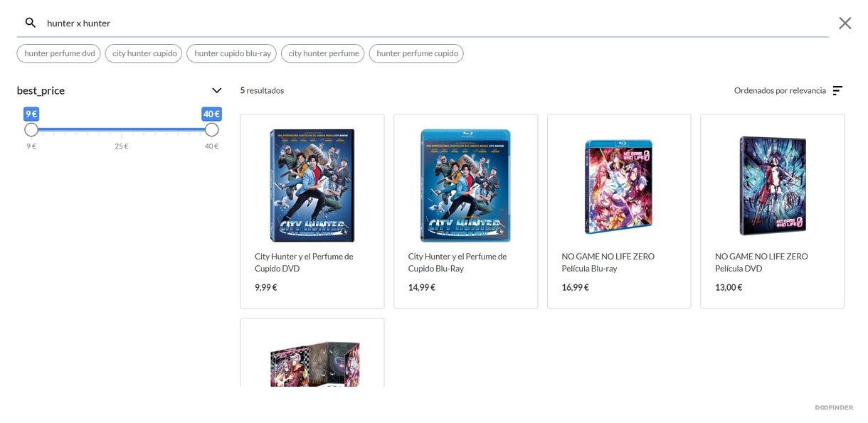Open City Hunter DVD cover thumbnail

point(312,186)
